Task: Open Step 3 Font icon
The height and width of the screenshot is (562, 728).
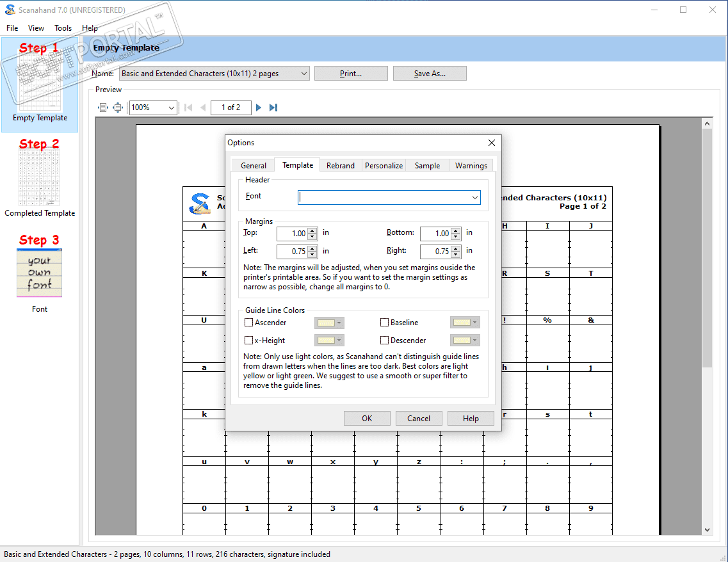Action: [40, 274]
